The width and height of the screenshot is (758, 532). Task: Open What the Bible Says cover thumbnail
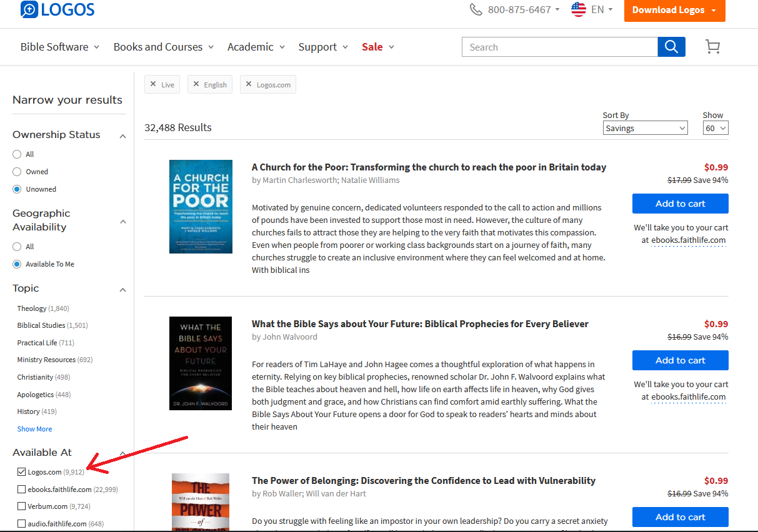pyautogui.click(x=201, y=363)
